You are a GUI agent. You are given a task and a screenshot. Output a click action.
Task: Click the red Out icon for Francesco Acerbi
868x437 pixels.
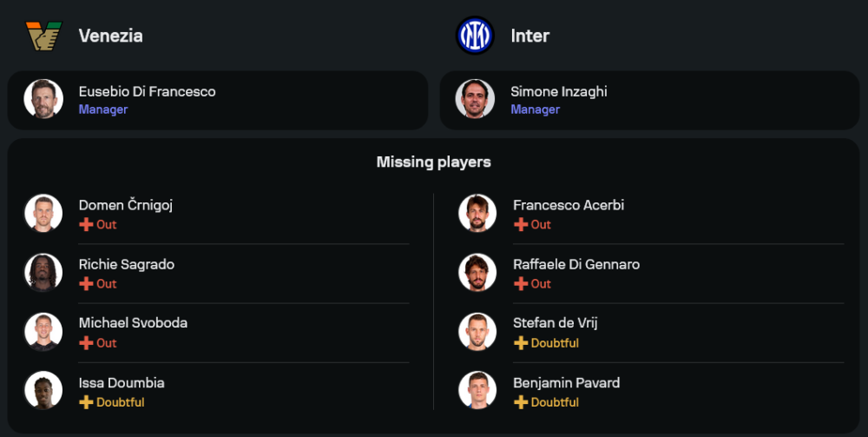(x=521, y=224)
